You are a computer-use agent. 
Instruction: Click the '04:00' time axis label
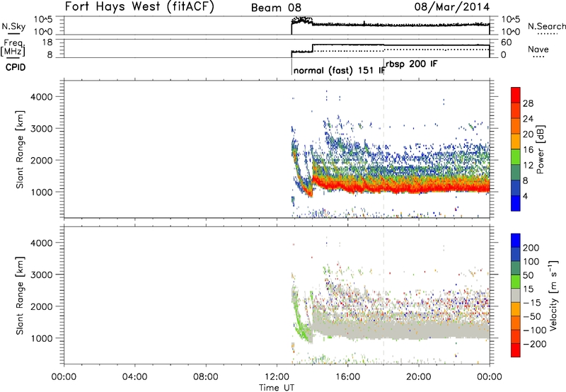tap(134, 376)
